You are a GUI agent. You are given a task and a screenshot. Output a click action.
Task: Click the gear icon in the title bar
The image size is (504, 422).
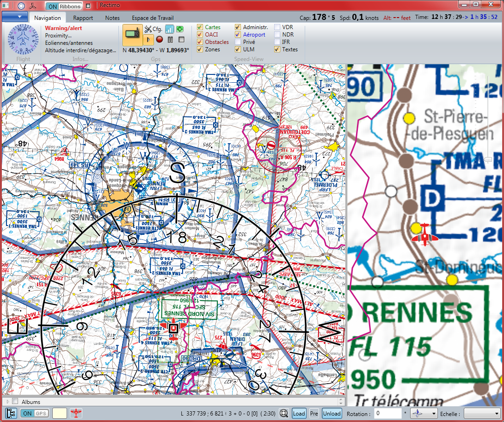(21, 6)
